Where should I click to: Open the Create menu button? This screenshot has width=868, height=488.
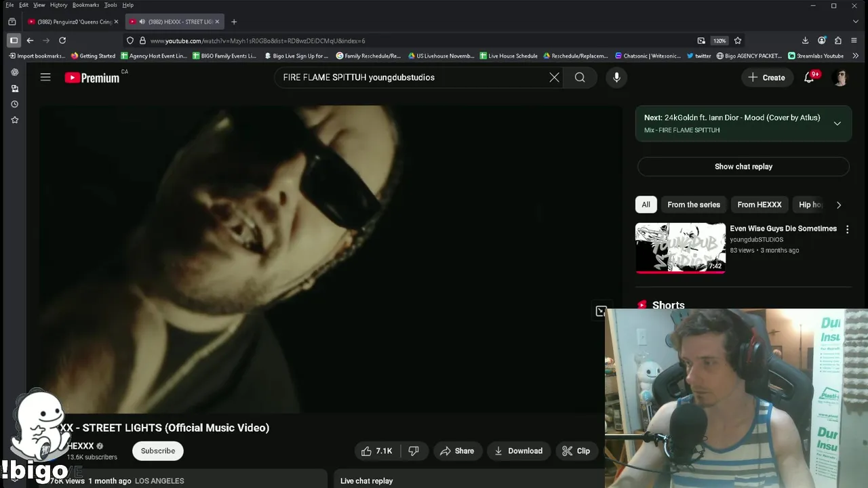coord(766,77)
